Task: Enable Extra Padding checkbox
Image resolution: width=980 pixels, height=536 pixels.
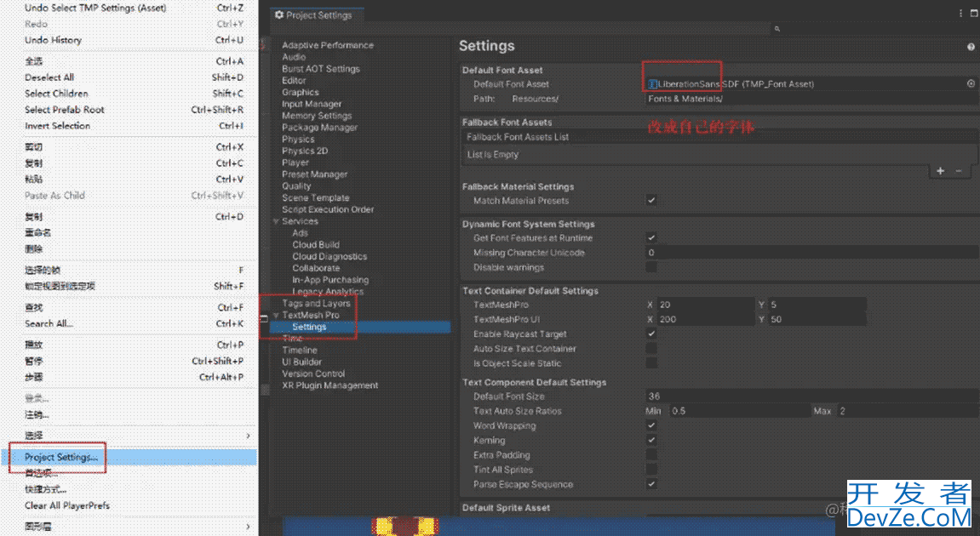Action: point(651,455)
